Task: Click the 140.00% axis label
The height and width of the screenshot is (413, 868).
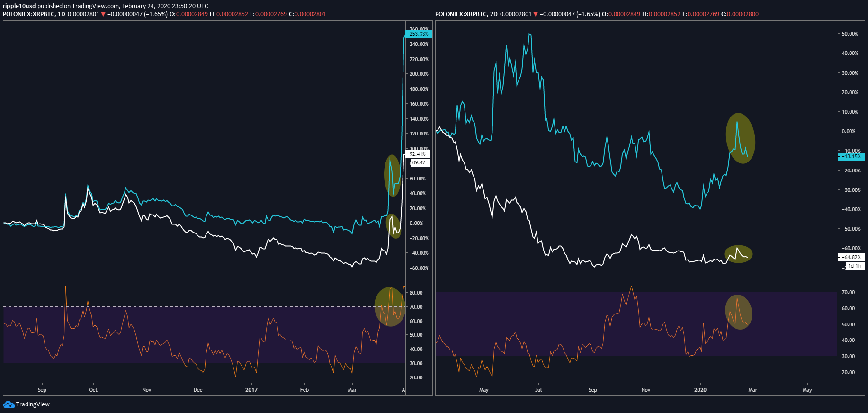Action: coord(419,119)
